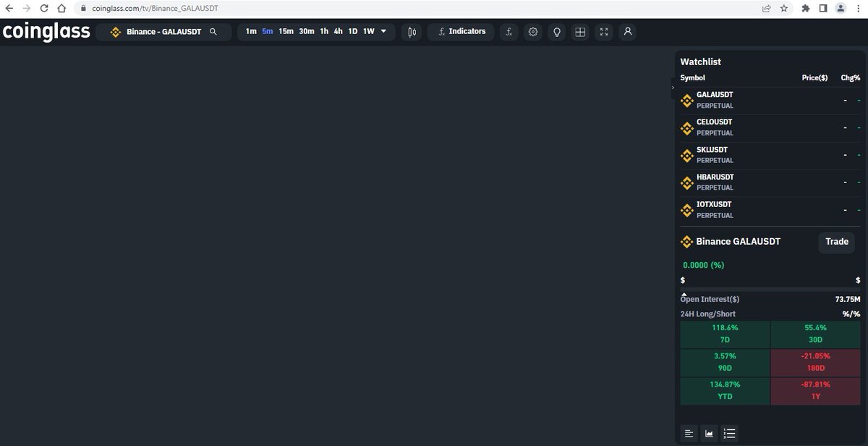Open the Indicators menu

click(x=461, y=32)
